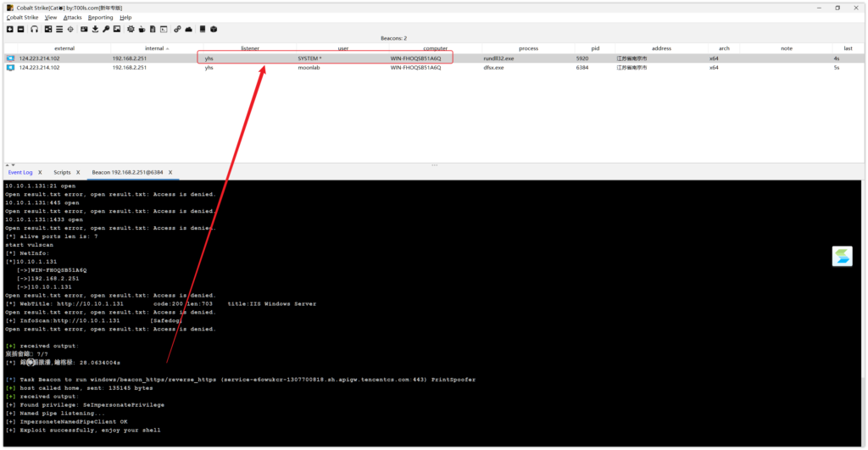Open Keystrokes via the key icon

coord(106,30)
